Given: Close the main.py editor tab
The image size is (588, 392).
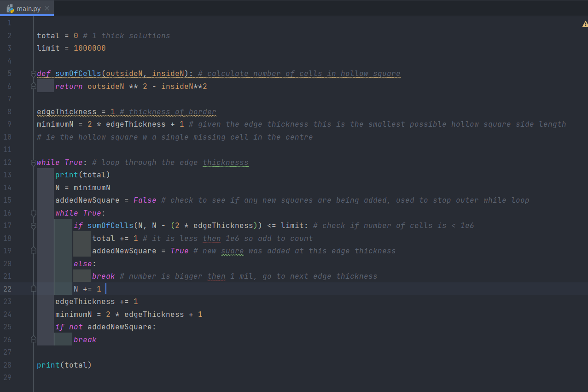Looking at the screenshot, I should [x=47, y=8].
